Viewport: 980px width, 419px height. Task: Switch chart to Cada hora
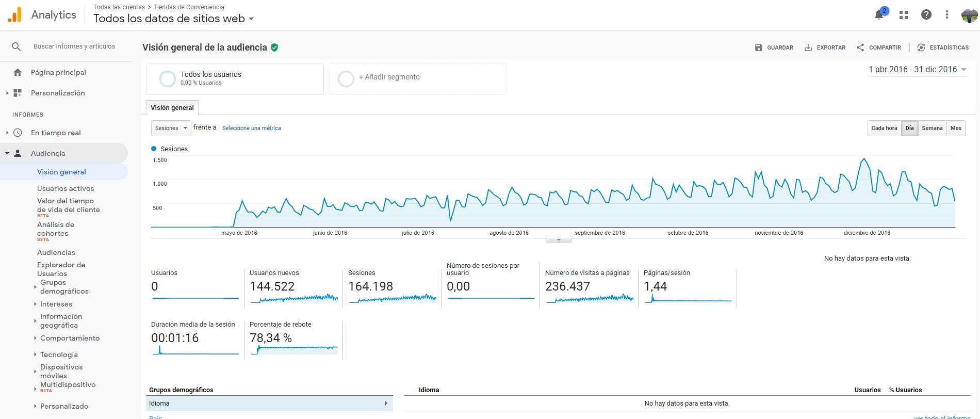(884, 128)
